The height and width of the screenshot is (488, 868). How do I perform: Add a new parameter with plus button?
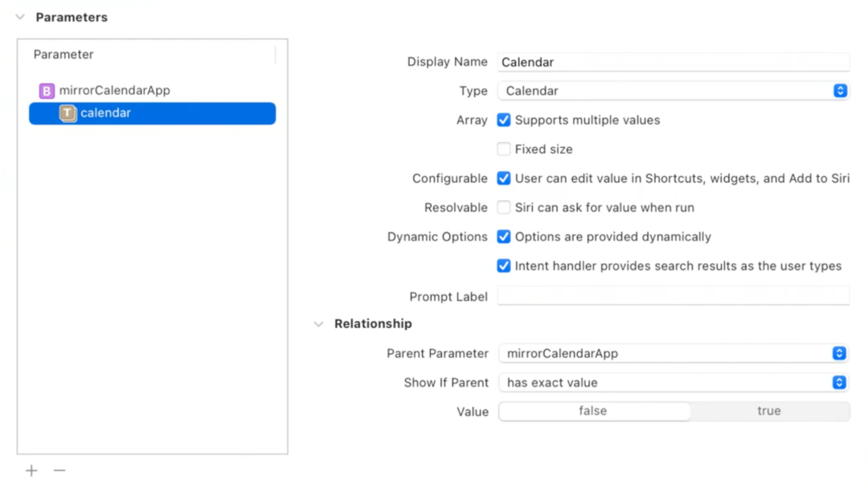pyautogui.click(x=31, y=470)
